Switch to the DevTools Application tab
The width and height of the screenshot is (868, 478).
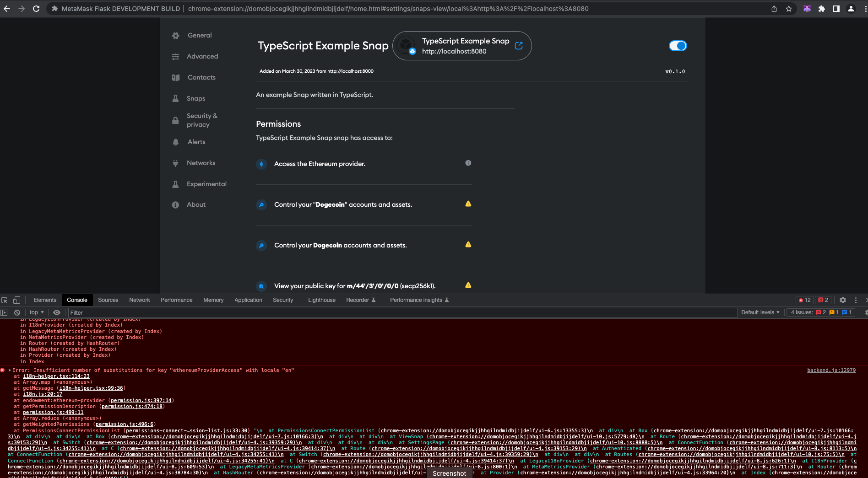pyautogui.click(x=248, y=300)
